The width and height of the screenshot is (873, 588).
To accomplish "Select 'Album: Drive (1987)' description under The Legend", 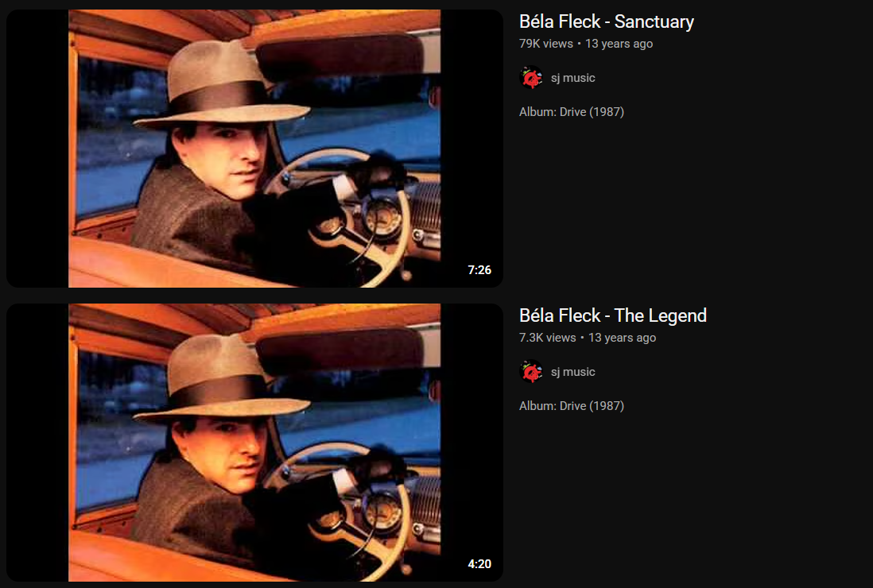I will (x=571, y=405).
